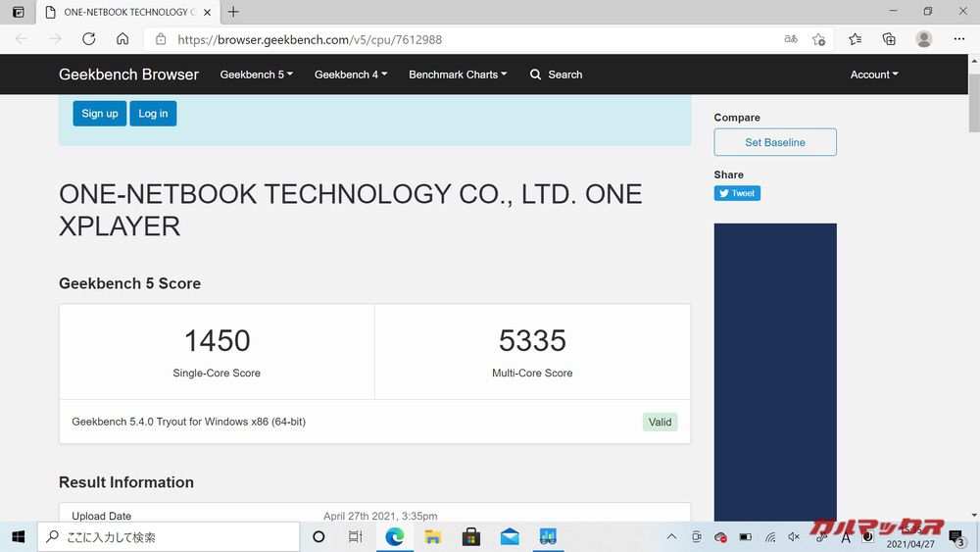Expand the Account dropdown menu
The height and width of the screenshot is (552, 980).
tap(873, 75)
